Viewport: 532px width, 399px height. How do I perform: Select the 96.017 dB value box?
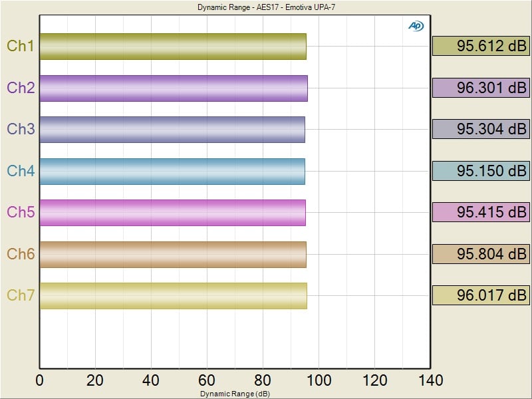click(481, 295)
